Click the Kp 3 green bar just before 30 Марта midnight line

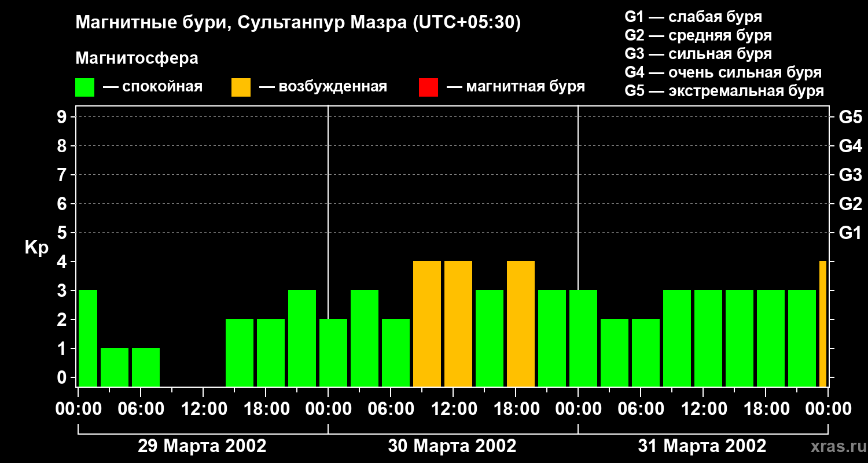[x=302, y=339]
